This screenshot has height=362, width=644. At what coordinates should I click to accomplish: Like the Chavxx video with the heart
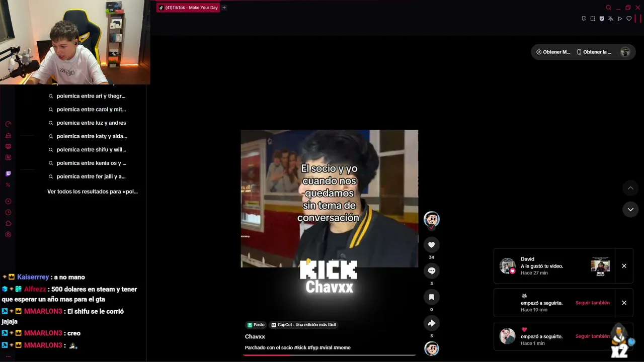click(x=431, y=245)
